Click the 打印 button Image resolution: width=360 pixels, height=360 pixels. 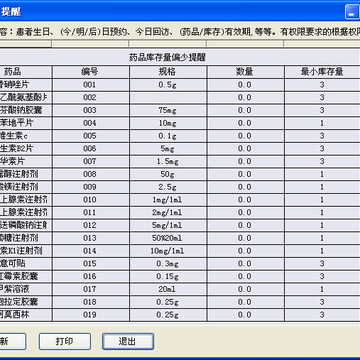coord(65,341)
